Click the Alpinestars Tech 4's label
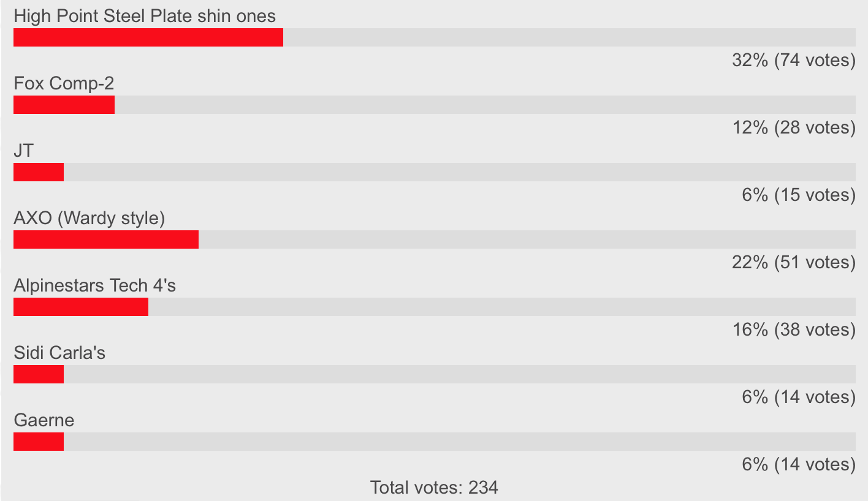 point(94,285)
